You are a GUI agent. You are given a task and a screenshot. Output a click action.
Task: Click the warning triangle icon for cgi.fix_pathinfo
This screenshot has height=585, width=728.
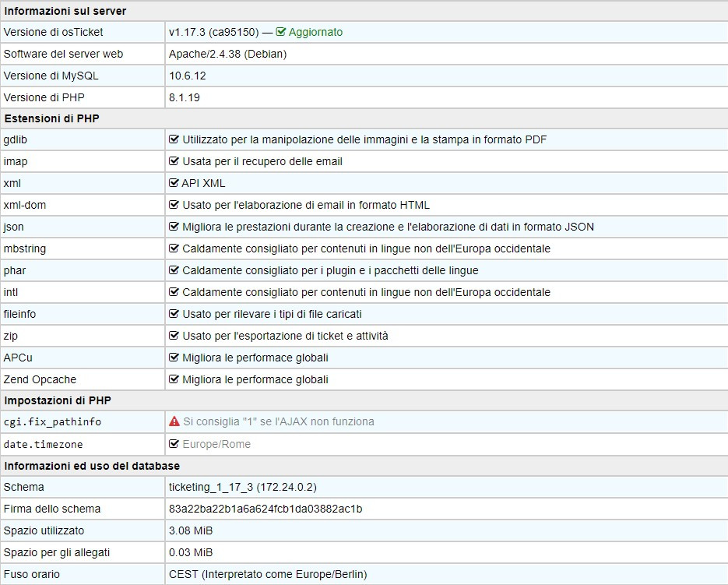pos(174,421)
